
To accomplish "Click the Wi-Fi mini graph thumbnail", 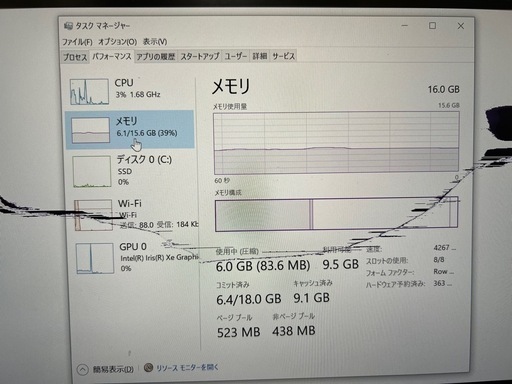I will point(93,215).
